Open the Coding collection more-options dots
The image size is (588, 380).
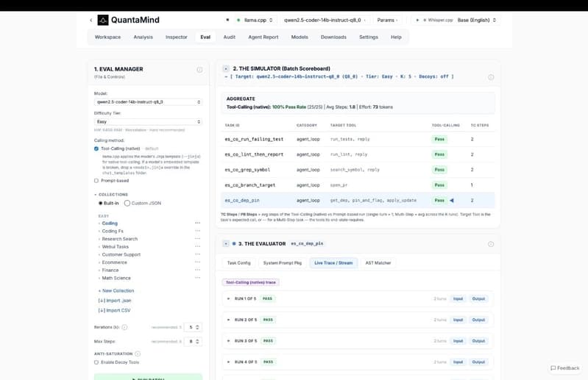[x=198, y=223]
